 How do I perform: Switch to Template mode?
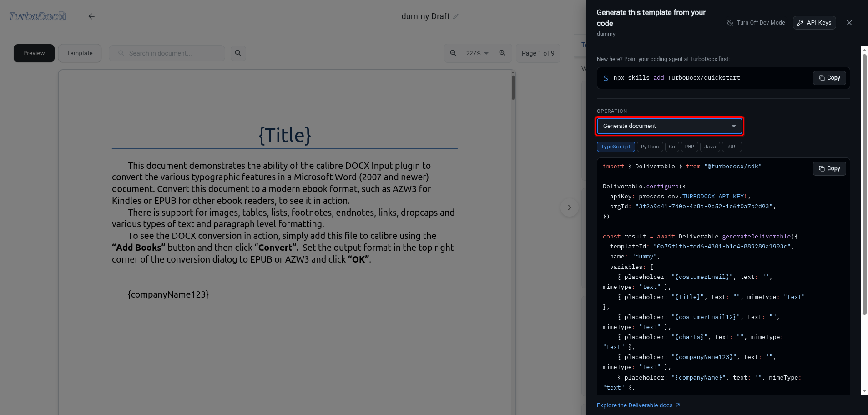click(80, 53)
